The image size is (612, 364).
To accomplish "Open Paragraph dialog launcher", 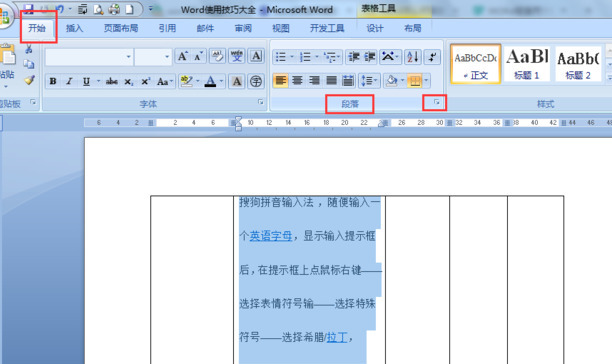I will pyautogui.click(x=436, y=102).
